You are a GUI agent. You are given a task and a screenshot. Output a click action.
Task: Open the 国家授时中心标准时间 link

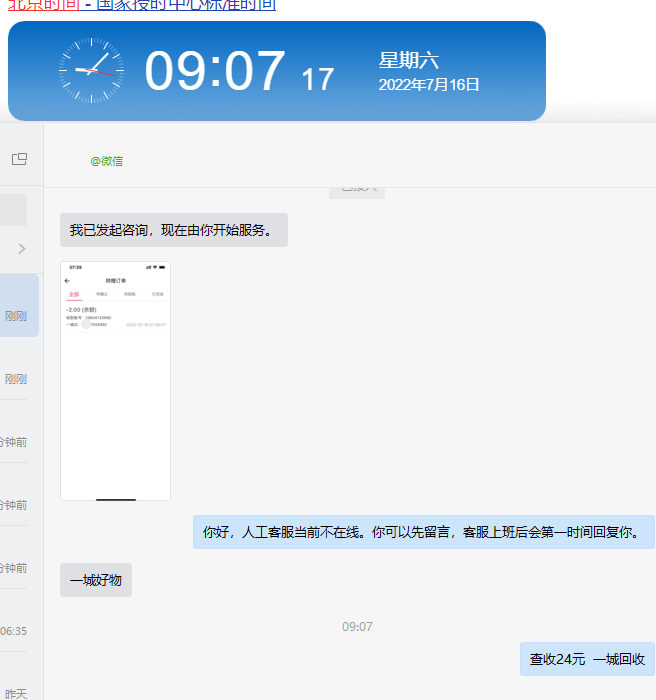click(186, 5)
